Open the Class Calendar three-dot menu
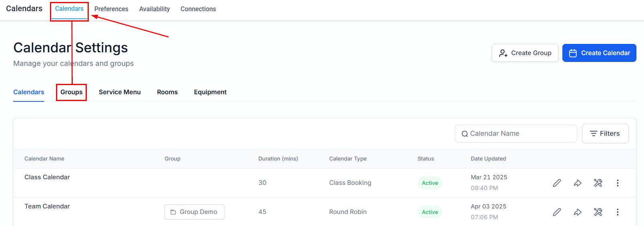644x226 pixels. (x=618, y=183)
